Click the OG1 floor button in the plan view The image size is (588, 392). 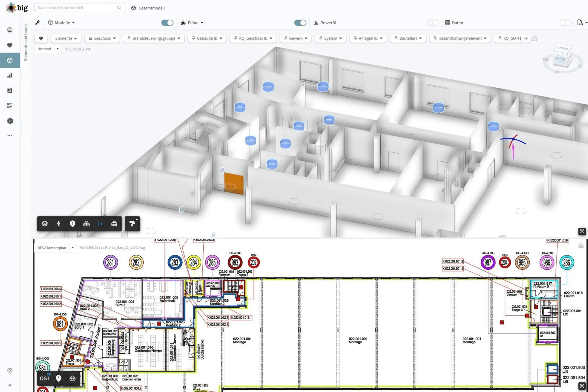(x=45, y=378)
